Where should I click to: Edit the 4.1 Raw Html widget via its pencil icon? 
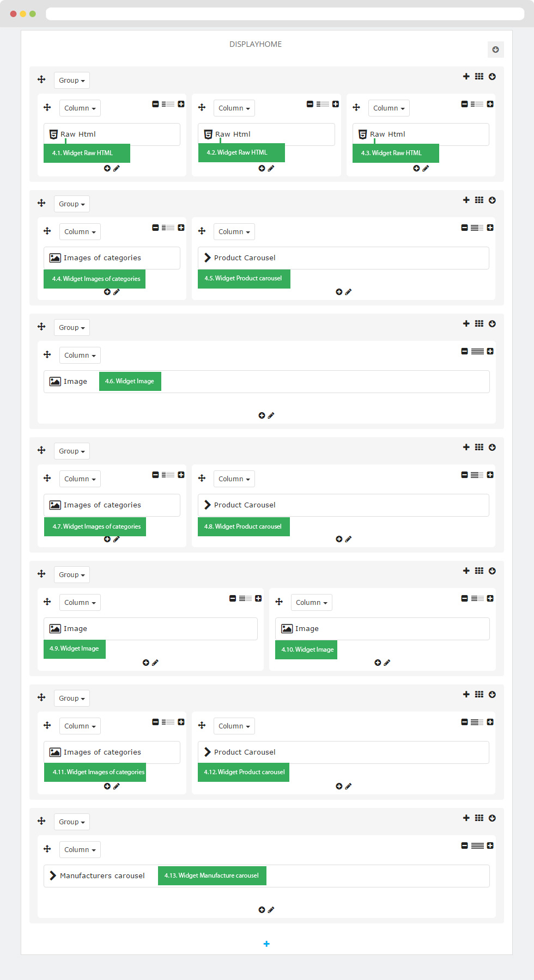116,168
